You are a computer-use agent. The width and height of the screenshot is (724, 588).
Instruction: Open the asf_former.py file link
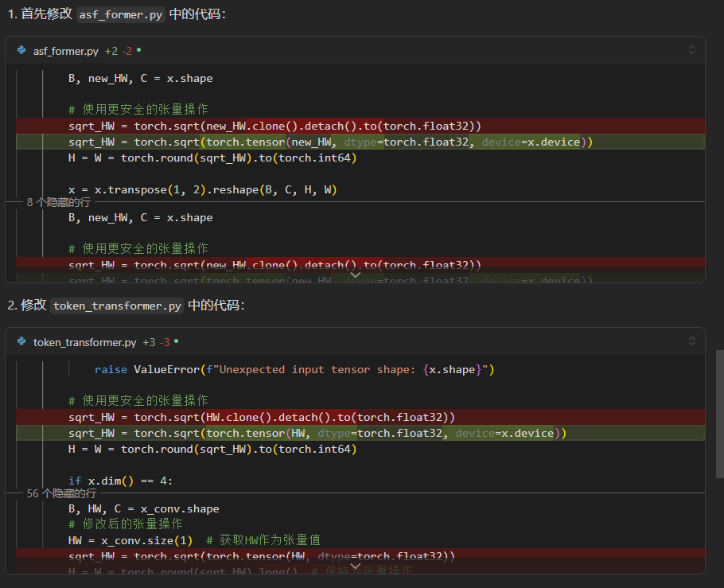pyautogui.click(x=65, y=51)
